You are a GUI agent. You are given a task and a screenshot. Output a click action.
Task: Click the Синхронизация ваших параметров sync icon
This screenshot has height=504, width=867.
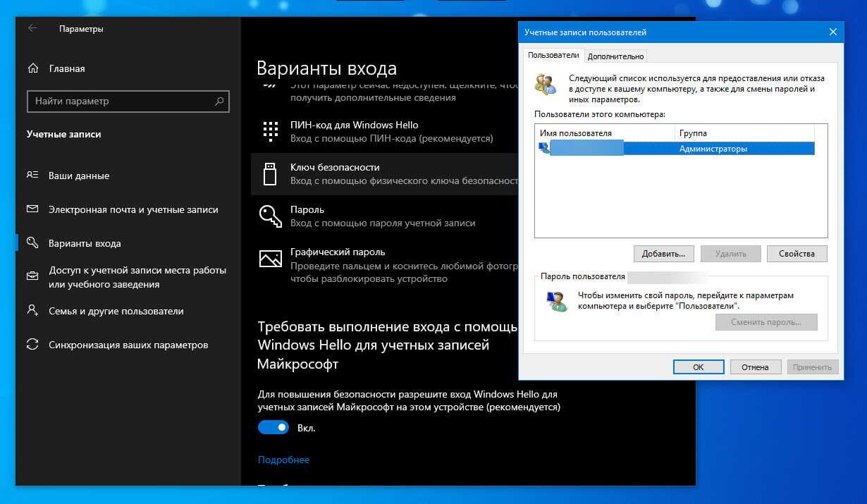coord(32,345)
